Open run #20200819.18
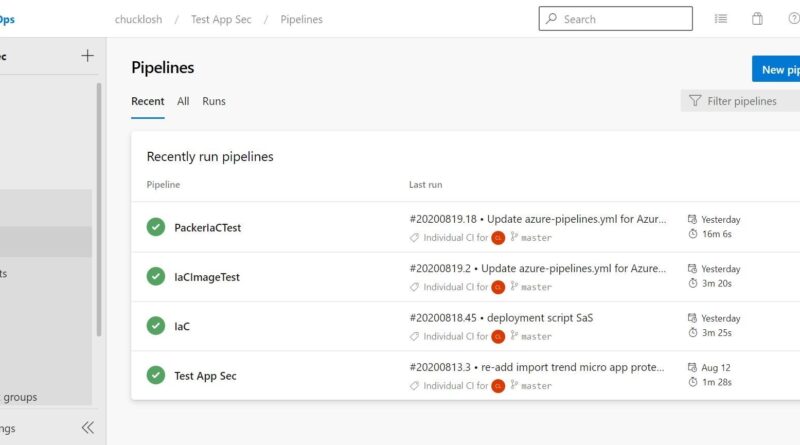Image resolution: width=800 pixels, height=445 pixels. click(538, 219)
